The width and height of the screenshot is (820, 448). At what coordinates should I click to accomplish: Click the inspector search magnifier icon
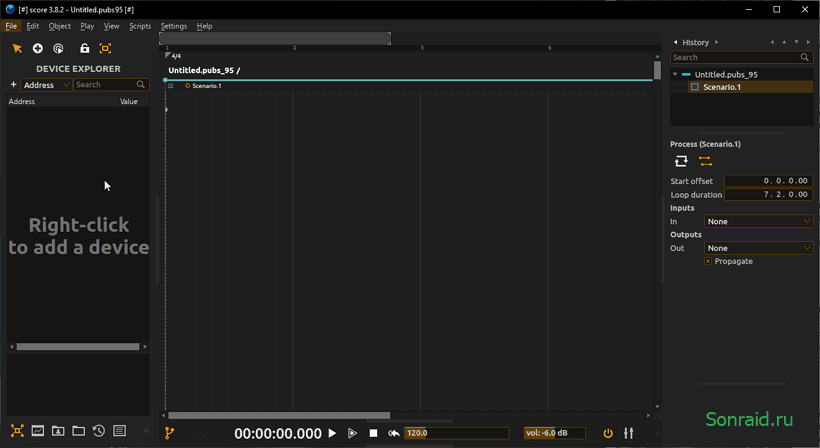coord(805,58)
